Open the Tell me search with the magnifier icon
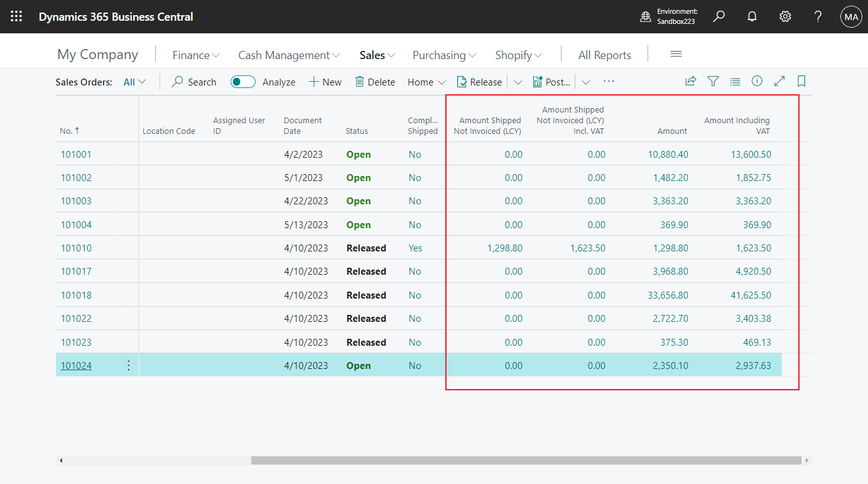 tap(719, 16)
